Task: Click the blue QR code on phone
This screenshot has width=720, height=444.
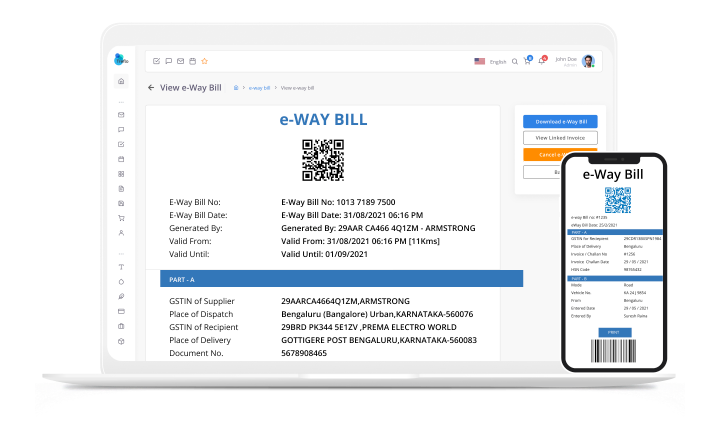Action: (618, 200)
